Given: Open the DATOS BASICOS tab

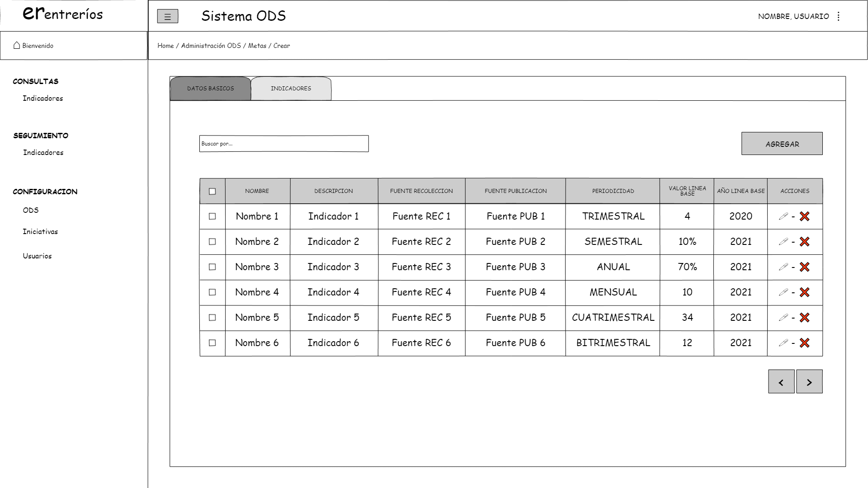Looking at the screenshot, I should coord(210,89).
